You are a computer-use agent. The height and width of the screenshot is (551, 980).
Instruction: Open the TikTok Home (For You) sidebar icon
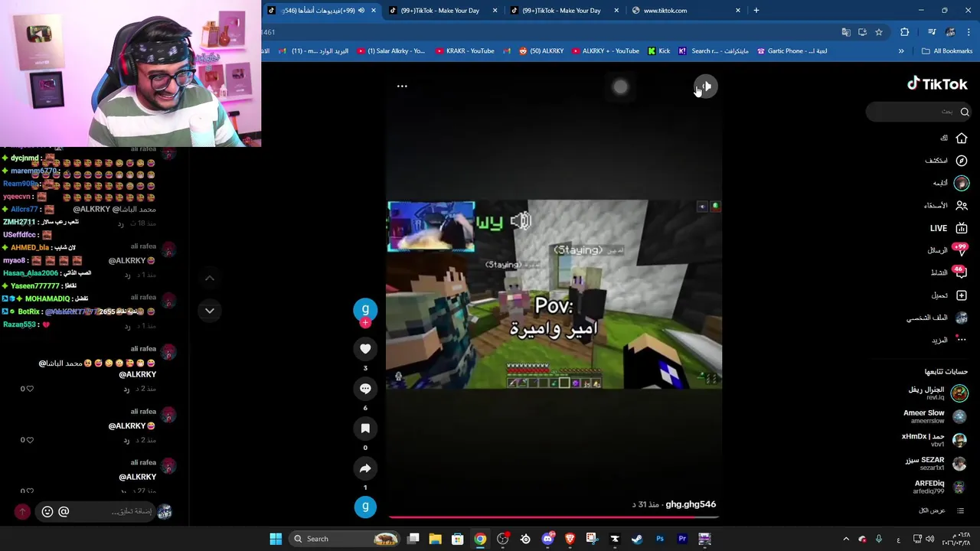click(x=962, y=139)
